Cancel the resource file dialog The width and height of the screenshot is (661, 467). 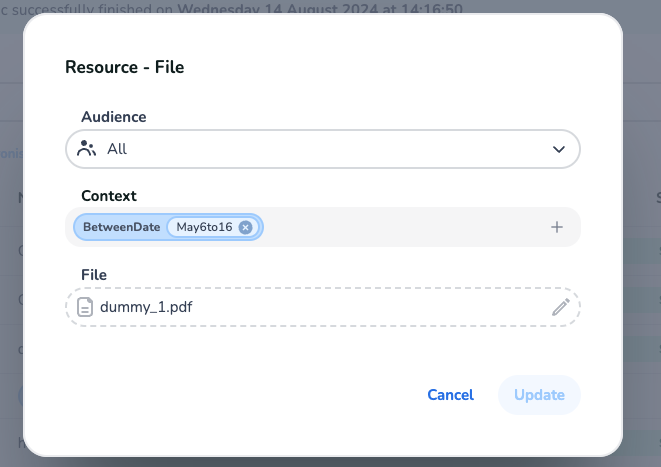coord(450,394)
